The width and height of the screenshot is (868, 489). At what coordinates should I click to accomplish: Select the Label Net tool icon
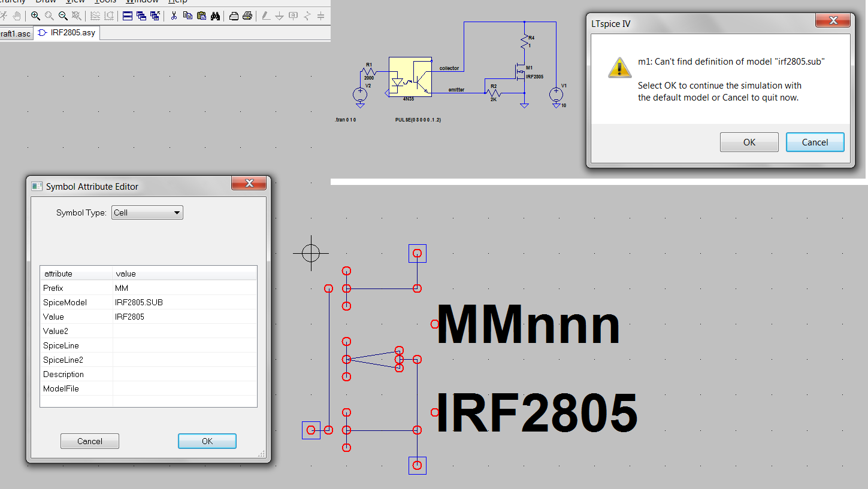click(293, 16)
